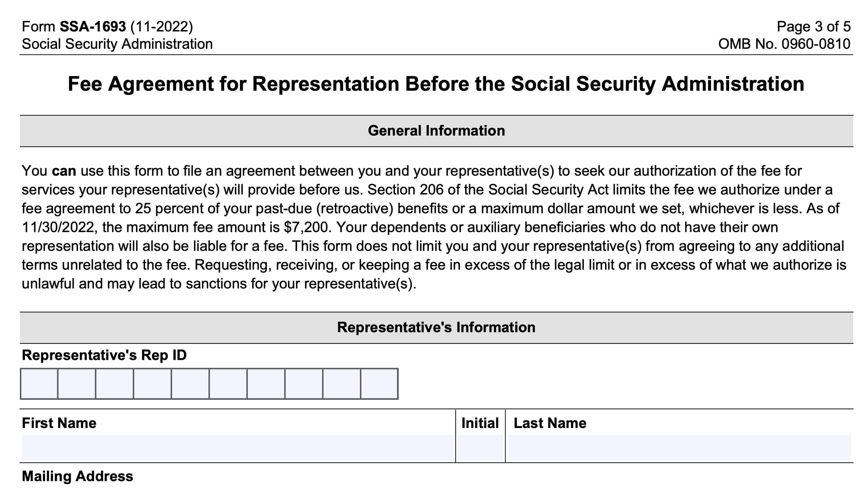Focus the fifth Rep ID digit box

(190, 384)
